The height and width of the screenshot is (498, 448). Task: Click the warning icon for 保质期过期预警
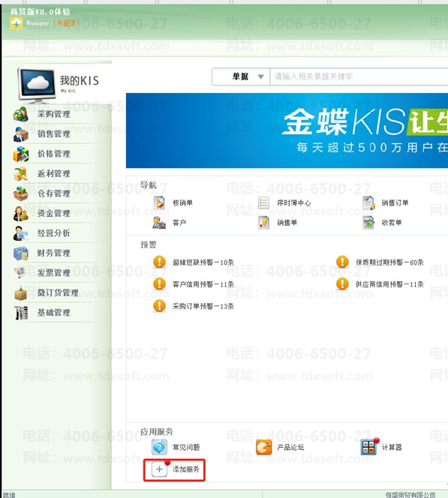pyautogui.click(x=342, y=262)
